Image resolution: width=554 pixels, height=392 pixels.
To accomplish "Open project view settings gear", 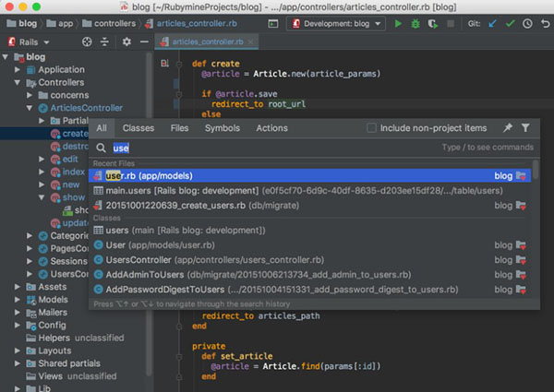I will tap(126, 42).
